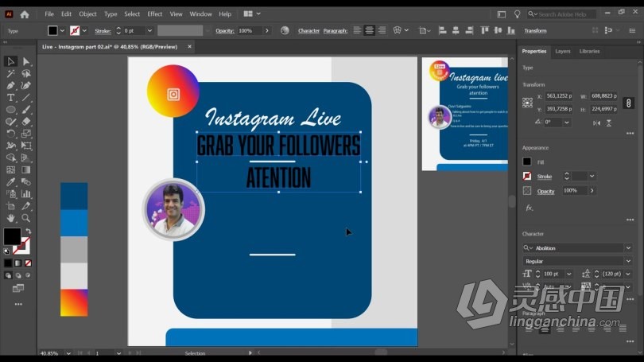
Task: Open the Object menu
Action: [x=87, y=14]
